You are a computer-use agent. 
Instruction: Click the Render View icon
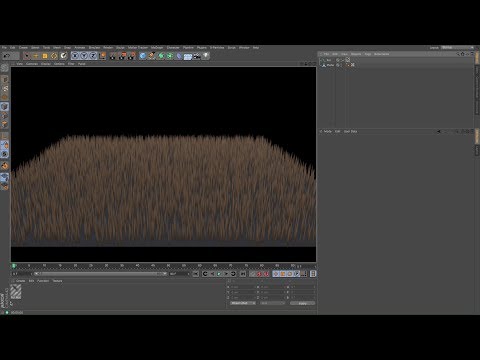113,56
